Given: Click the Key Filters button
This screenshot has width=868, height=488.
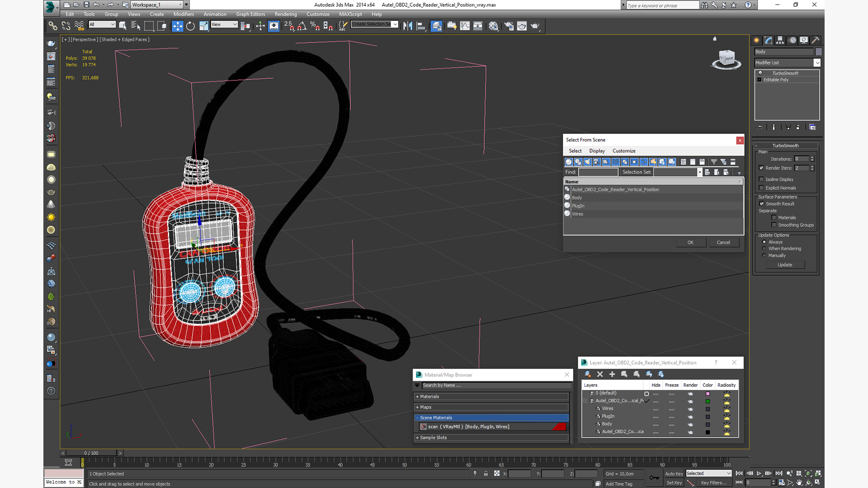Looking at the screenshot, I should coord(713,483).
